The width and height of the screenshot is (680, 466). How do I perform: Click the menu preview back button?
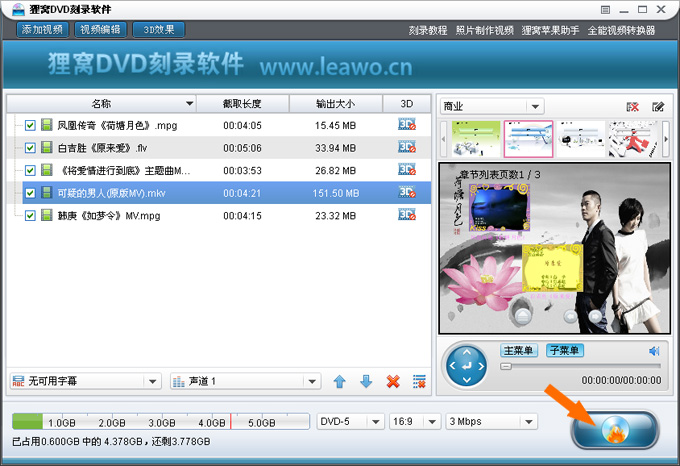(570, 316)
